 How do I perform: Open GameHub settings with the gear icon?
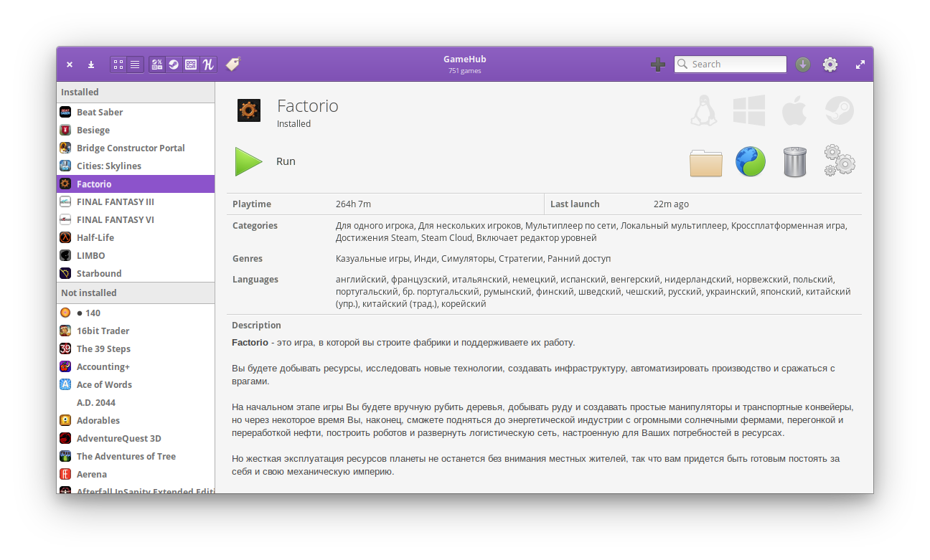830,64
